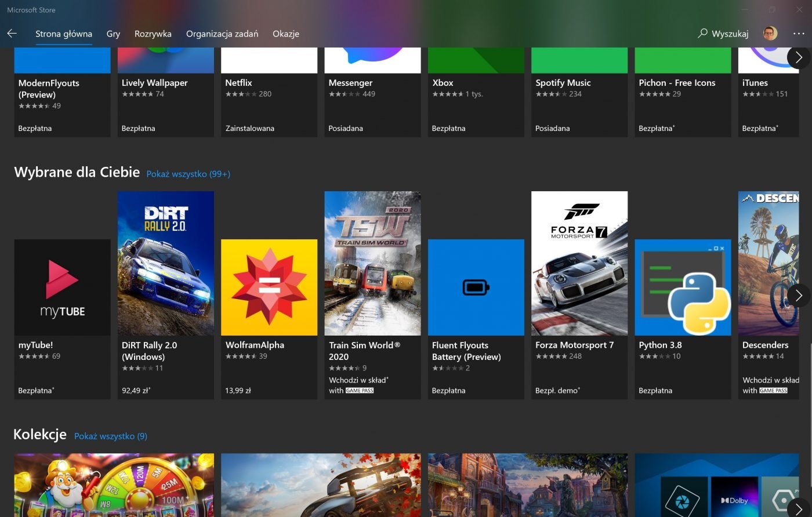
Task: Click the Zainstalowana label under Netflix
Action: 250,129
